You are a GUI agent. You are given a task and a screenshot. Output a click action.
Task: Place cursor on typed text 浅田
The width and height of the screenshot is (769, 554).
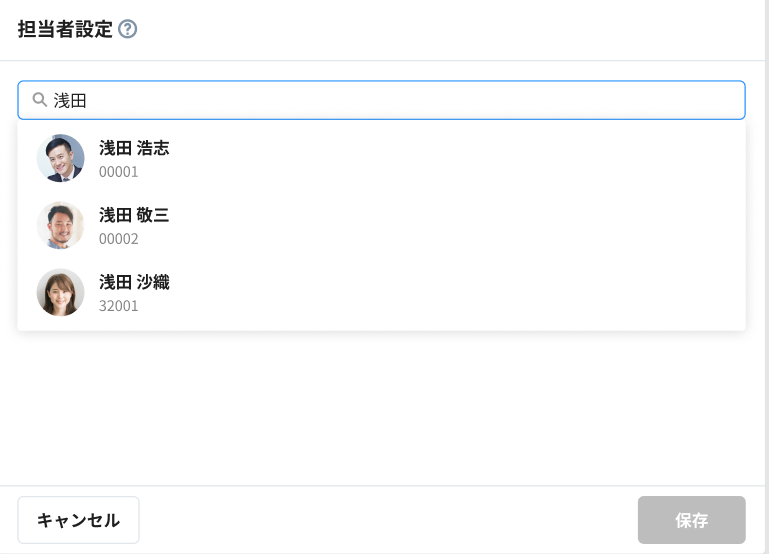pyautogui.click(x=70, y=100)
